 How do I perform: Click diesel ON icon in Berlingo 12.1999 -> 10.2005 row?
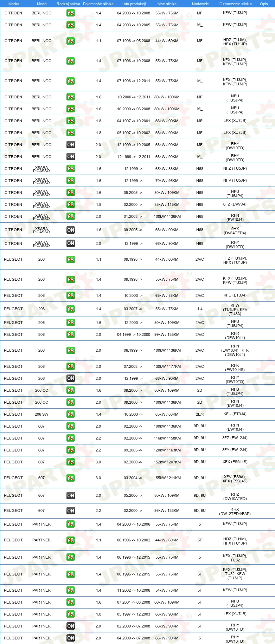point(71,145)
